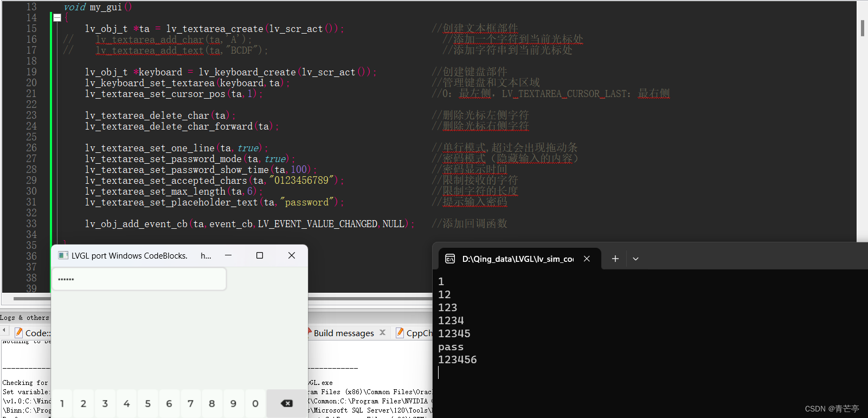Click on lv_textarea_delete_char_forward call
The width and height of the screenshot is (868, 418).
(x=169, y=126)
